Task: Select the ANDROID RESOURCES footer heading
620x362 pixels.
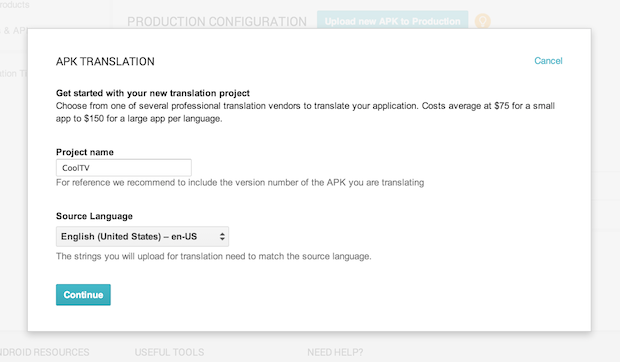Action: coord(44,352)
